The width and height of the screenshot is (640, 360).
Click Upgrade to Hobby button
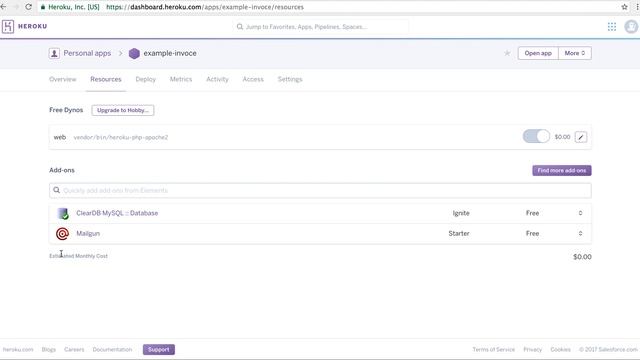[123, 110]
